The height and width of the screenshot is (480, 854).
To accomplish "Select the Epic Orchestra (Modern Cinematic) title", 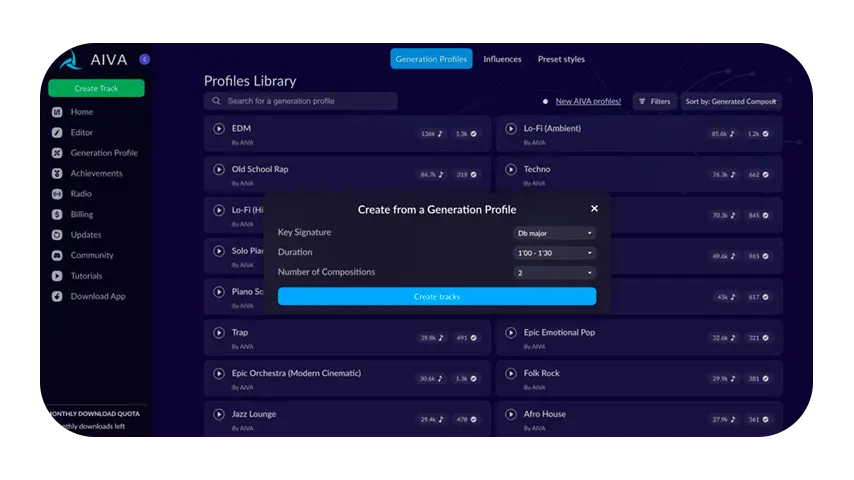I will click(296, 373).
